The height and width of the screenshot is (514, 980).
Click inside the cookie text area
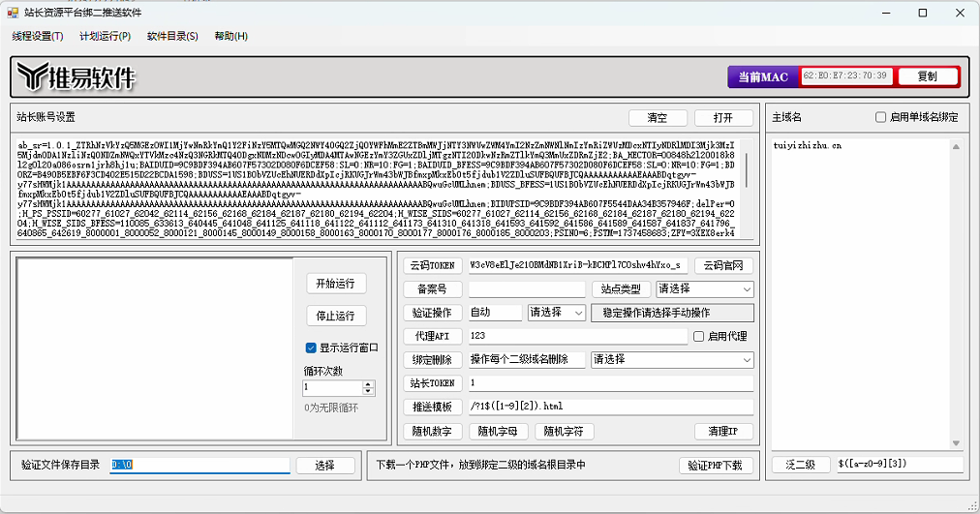point(377,189)
